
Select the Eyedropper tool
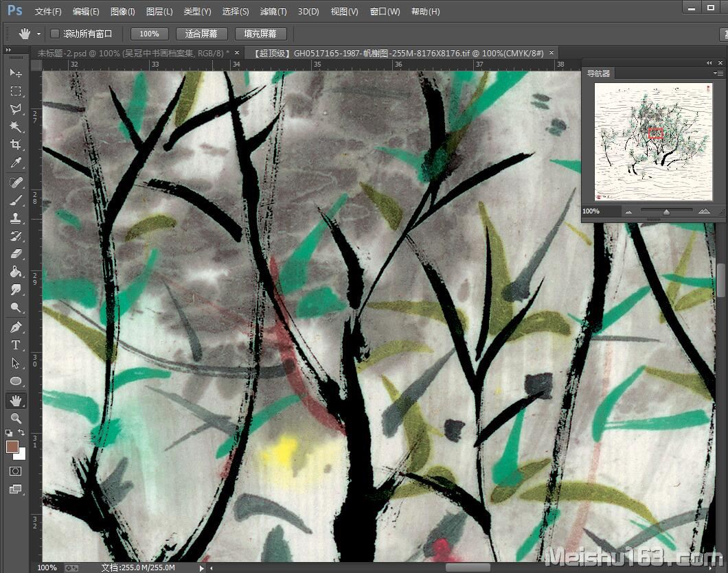(x=16, y=163)
